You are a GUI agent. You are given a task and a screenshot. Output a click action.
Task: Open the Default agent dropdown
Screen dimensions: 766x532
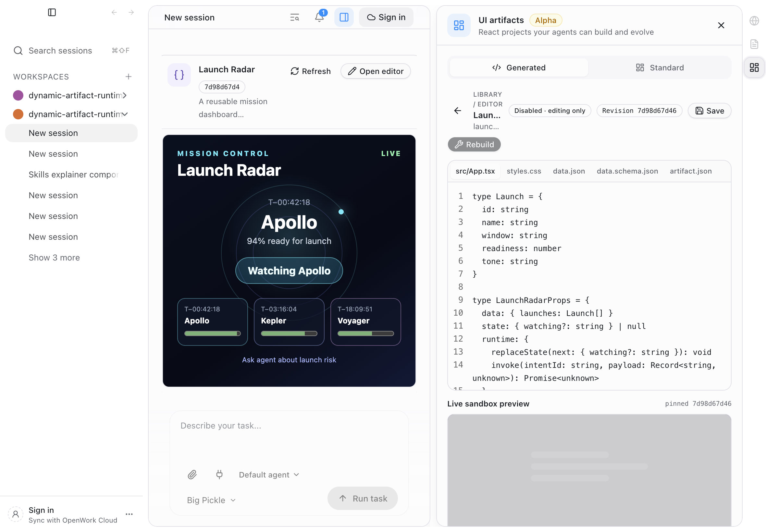(x=269, y=475)
